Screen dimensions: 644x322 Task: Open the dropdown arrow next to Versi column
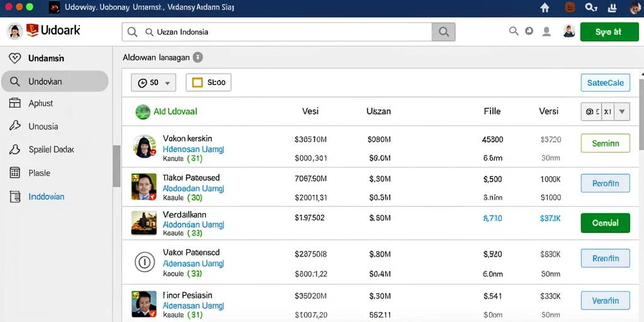pos(622,111)
